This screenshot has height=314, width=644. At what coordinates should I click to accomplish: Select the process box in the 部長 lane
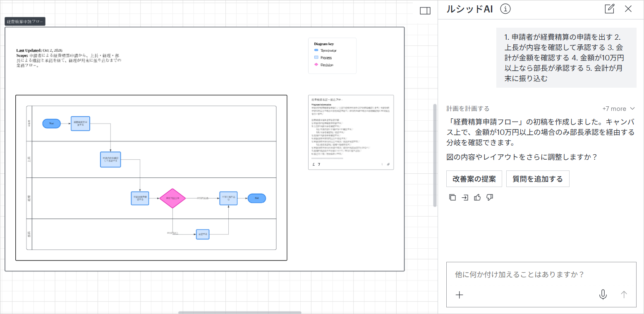coord(203,235)
